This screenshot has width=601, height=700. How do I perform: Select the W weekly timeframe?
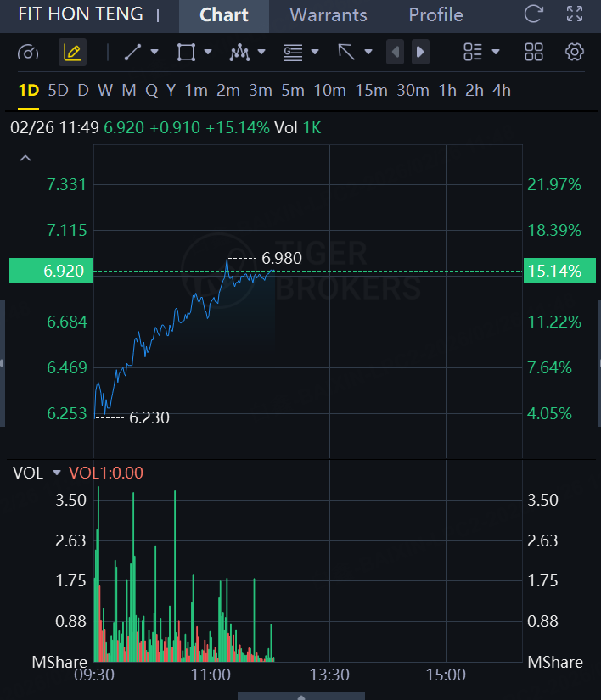(x=105, y=91)
